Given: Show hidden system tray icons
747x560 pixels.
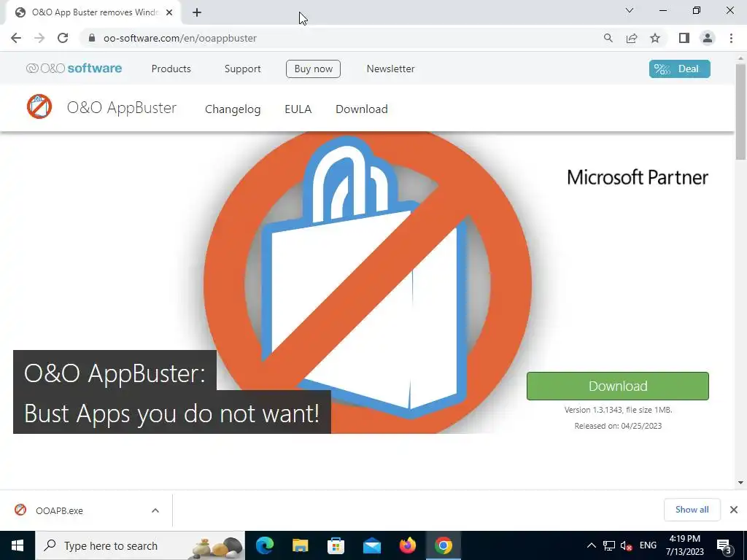Looking at the screenshot, I should click(591, 545).
